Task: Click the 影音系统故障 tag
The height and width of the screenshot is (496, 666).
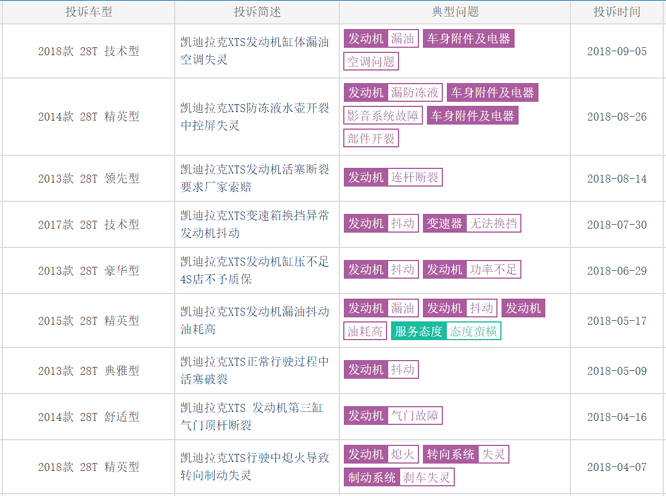Action: (383, 116)
